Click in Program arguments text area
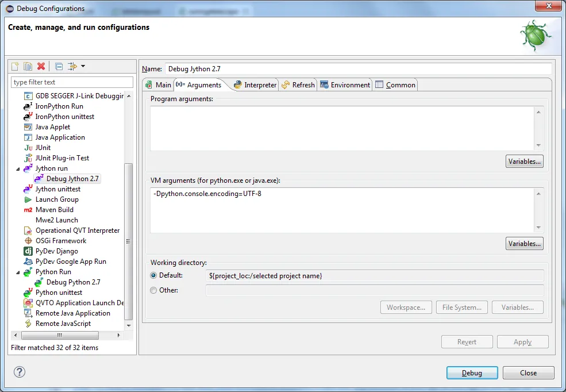The height and width of the screenshot is (392, 566). tap(342, 129)
